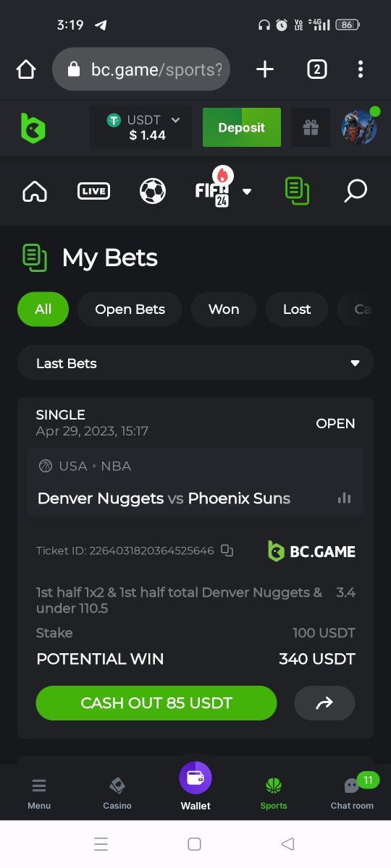Tap the green Deposit button
This screenshot has height=868, width=391.
point(242,127)
